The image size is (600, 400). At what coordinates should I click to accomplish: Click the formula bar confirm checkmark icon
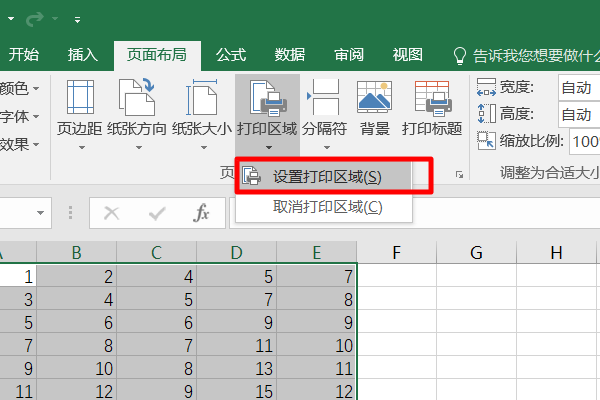(x=157, y=213)
